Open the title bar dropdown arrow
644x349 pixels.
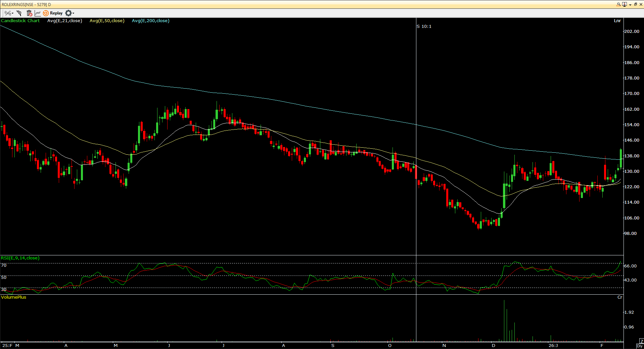point(630,5)
